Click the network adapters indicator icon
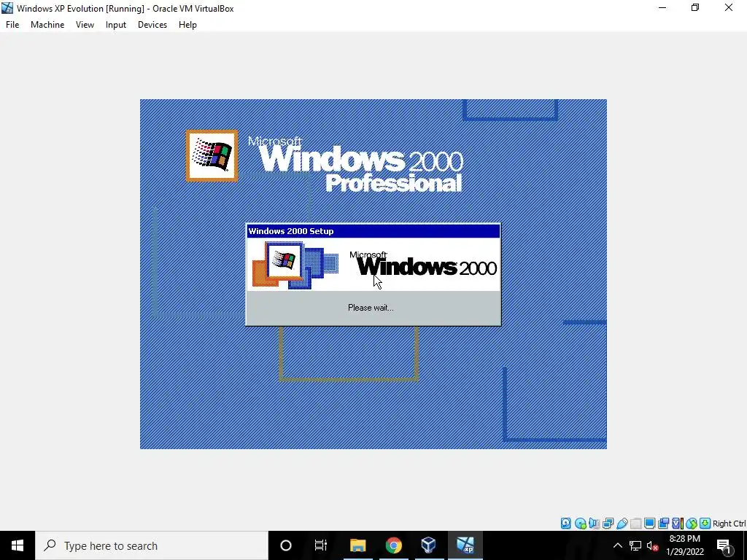This screenshot has height=560, width=747. [x=608, y=524]
